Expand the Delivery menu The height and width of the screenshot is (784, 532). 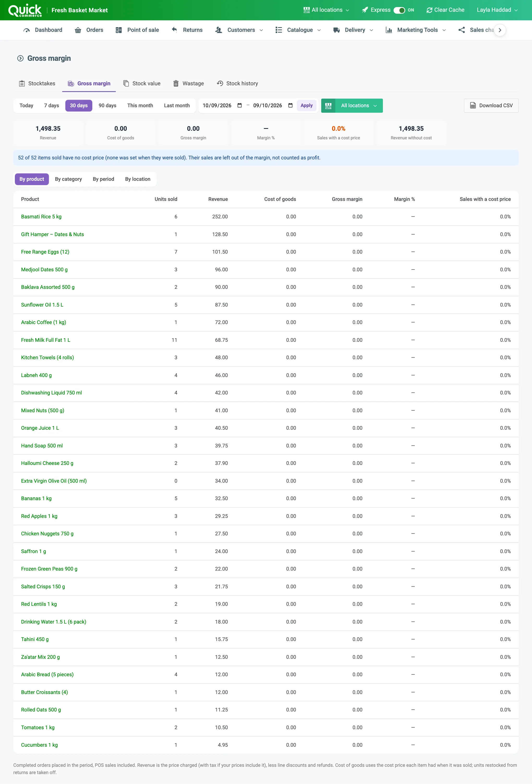tap(353, 30)
